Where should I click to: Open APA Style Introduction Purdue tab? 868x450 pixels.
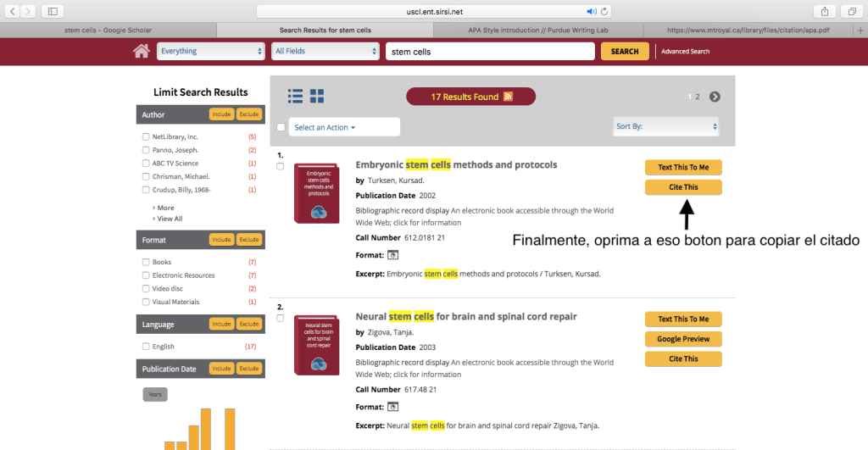tap(540, 30)
